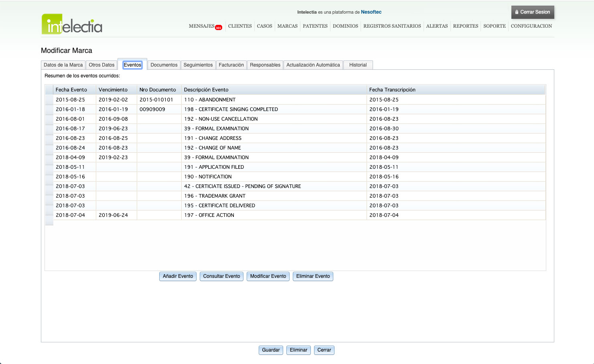
Task: Sort by the Fecha Evento column header
Action: coord(71,90)
